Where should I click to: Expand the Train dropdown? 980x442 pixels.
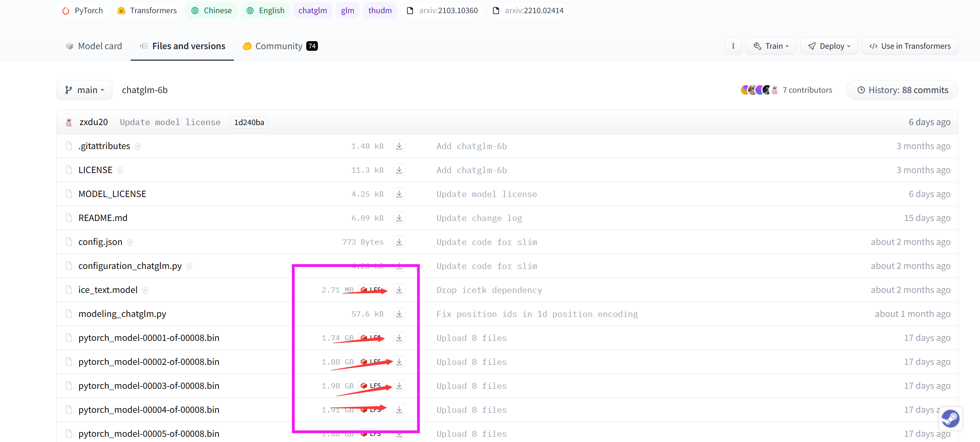coord(771,46)
